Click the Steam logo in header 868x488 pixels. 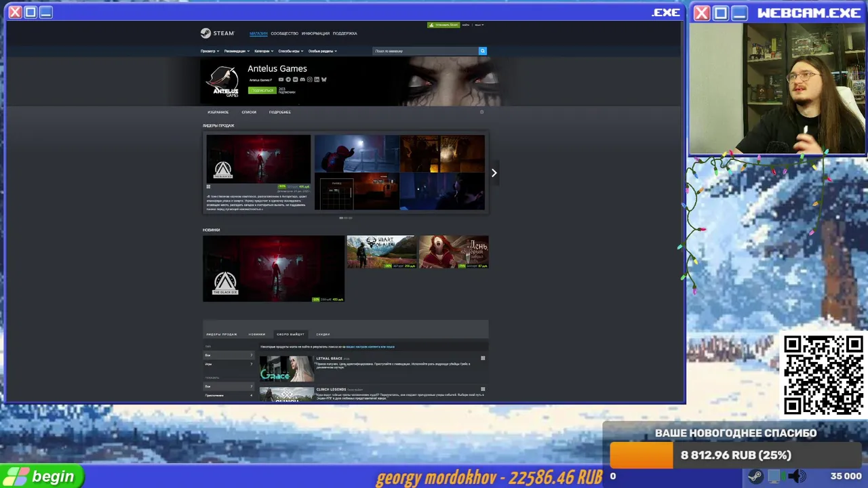coord(217,33)
